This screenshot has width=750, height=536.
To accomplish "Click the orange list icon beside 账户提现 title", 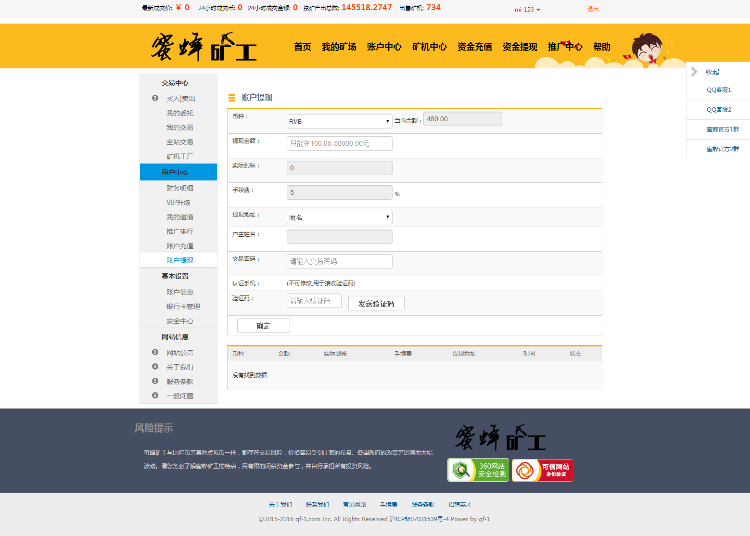I will click(232, 98).
